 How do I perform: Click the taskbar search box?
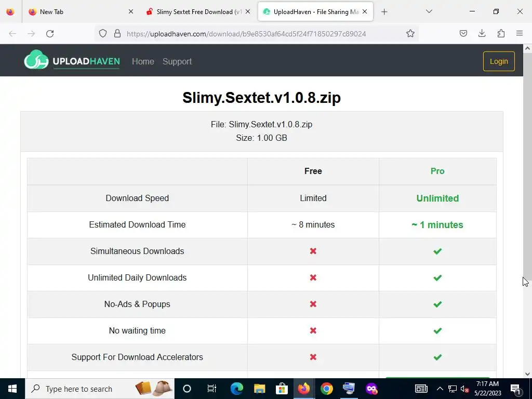[99, 389]
